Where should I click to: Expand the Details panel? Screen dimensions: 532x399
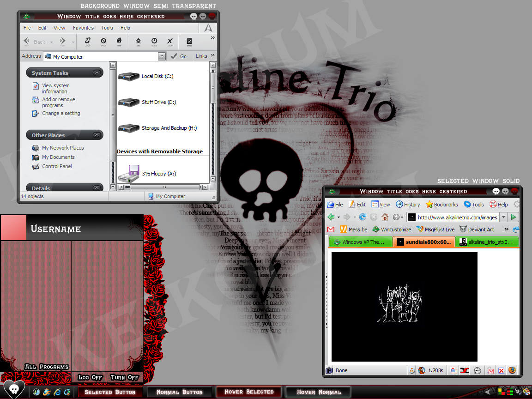97,188
